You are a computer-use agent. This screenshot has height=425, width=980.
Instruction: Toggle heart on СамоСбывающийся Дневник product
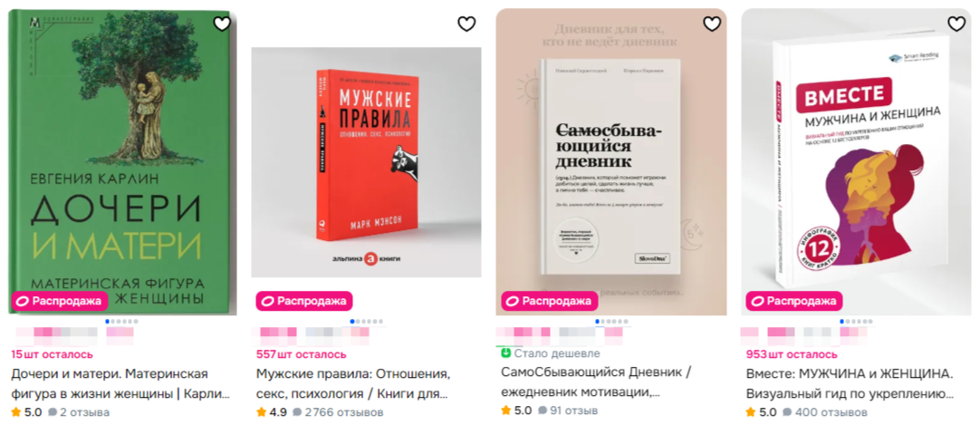pos(712,24)
